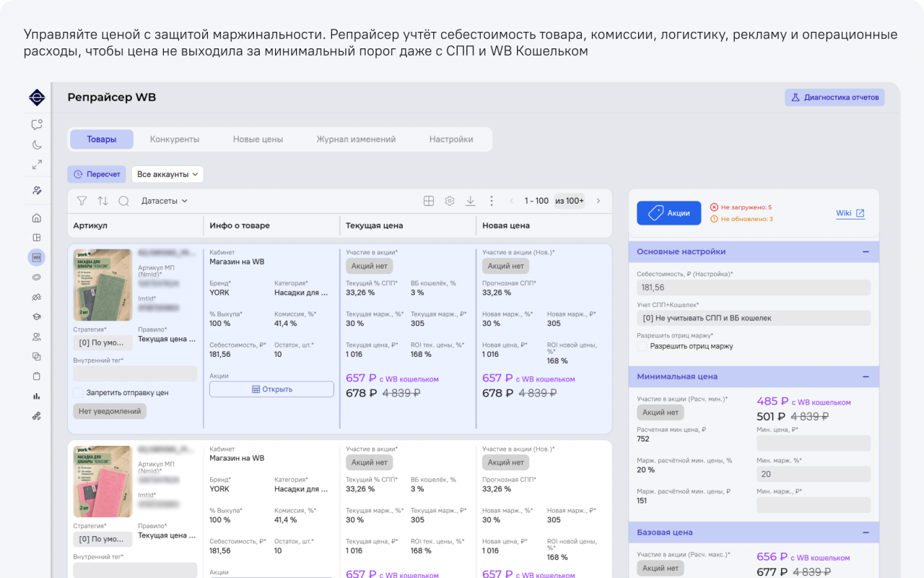Open the oval ring sidebar icon
Screen dimensions: 924x578
pyautogui.click(x=37, y=277)
